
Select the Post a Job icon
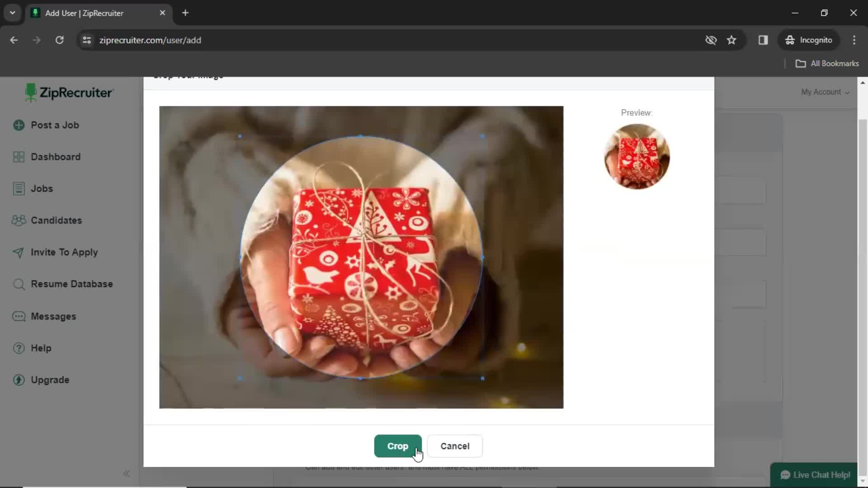click(x=19, y=125)
